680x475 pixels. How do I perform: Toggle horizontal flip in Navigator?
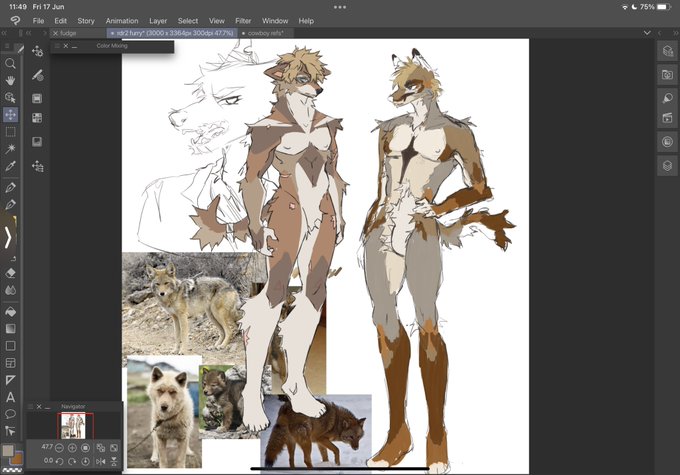tap(101, 461)
